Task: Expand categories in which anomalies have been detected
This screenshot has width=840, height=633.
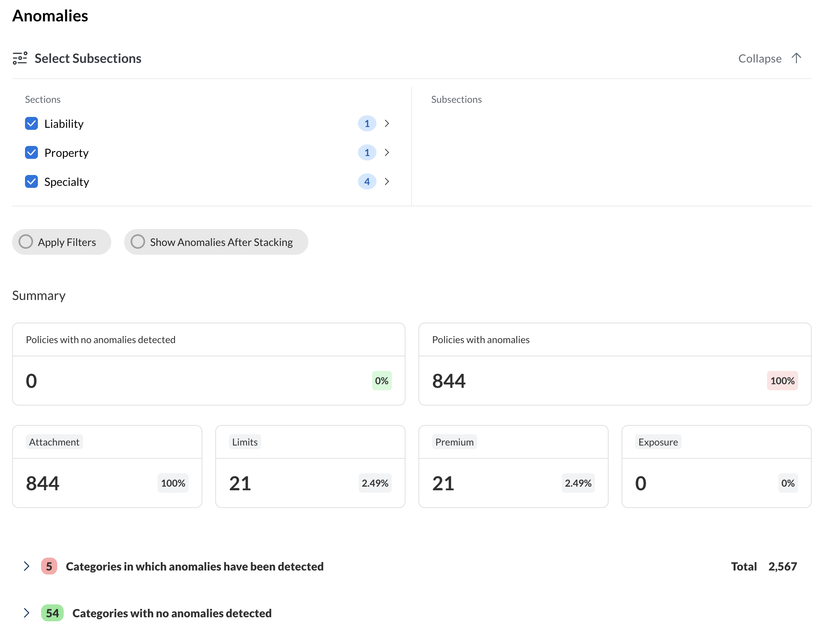Action: click(27, 566)
